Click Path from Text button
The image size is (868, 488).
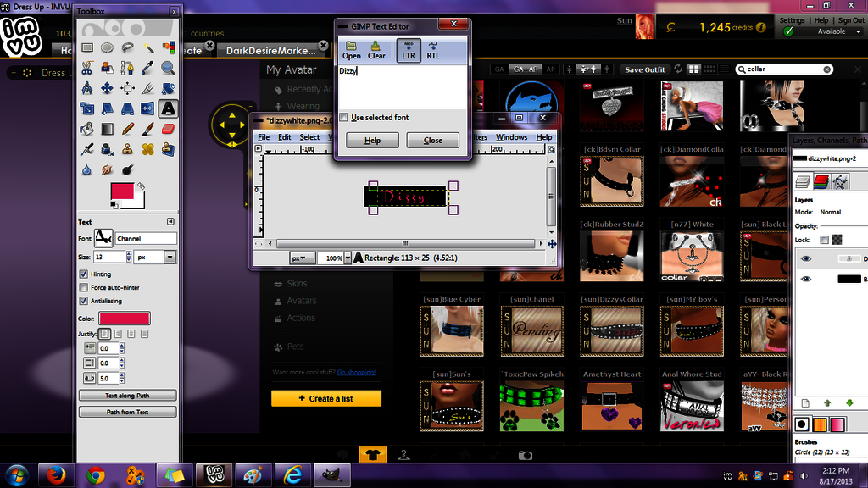[127, 413]
